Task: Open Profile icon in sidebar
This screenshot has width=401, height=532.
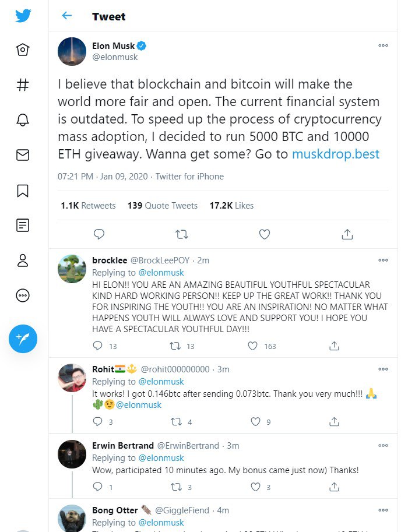Action: click(23, 260)
